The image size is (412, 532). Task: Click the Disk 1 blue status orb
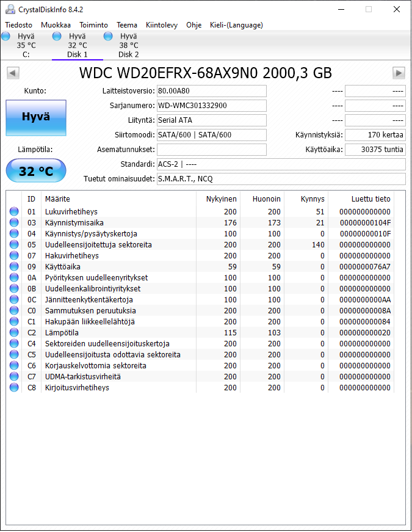[x=57, y=36]
